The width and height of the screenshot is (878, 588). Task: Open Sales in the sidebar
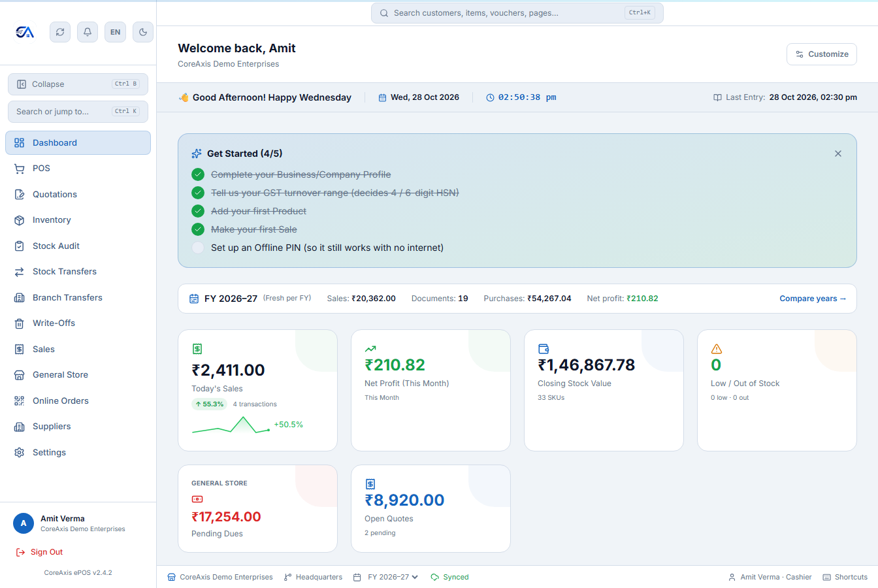coord(78,350)
